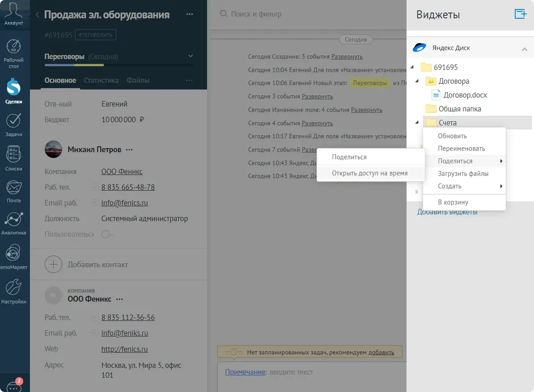The height and width of the screenshot is (392, 534).
Task: Click the #ТЕГИРОВАТЬ tag button
Action: [x=96, y=35]
